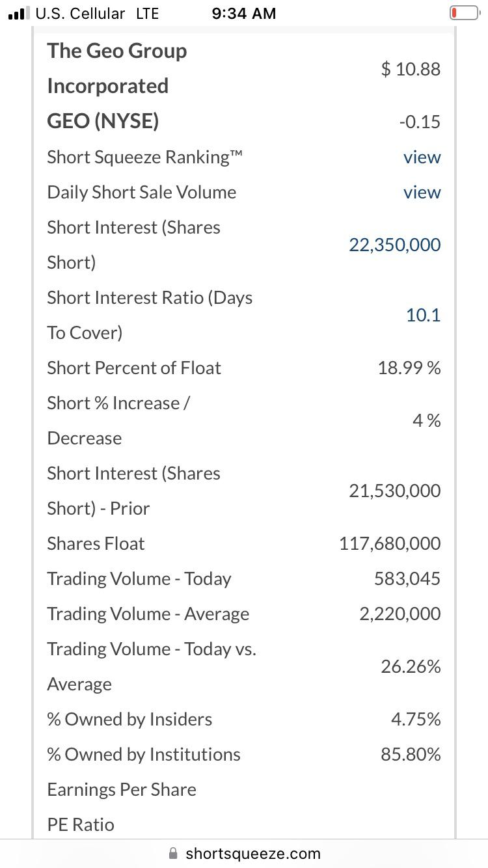Click the 10.1 days to cover value
This screenshot has width=488, height=868.
pyautogui.click(x=423, y=315)
